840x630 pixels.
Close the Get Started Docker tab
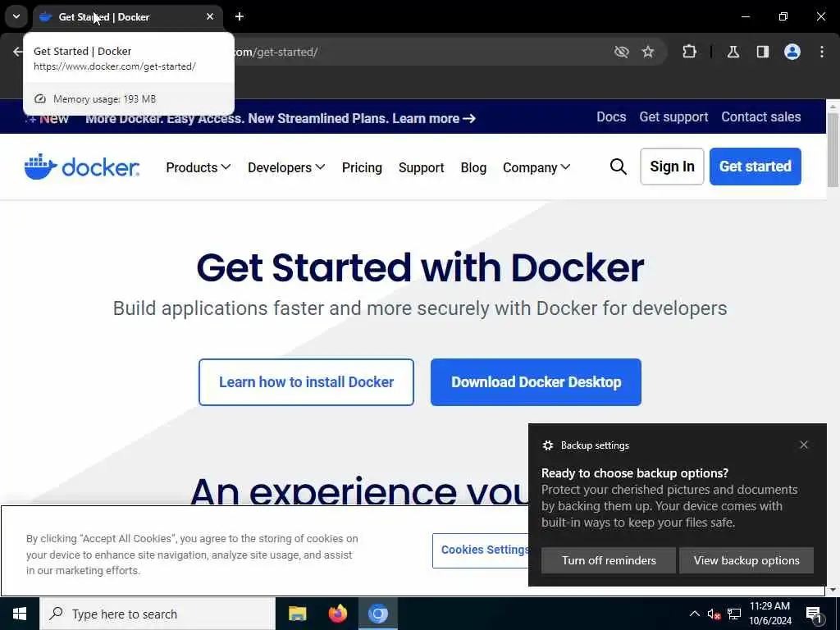[x=210, y=16]
